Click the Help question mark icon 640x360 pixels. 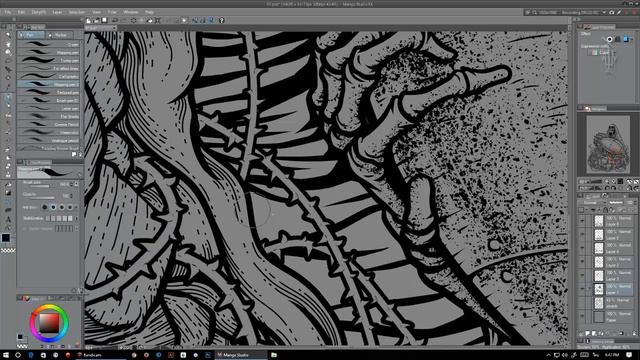click(x=222, y=20)
